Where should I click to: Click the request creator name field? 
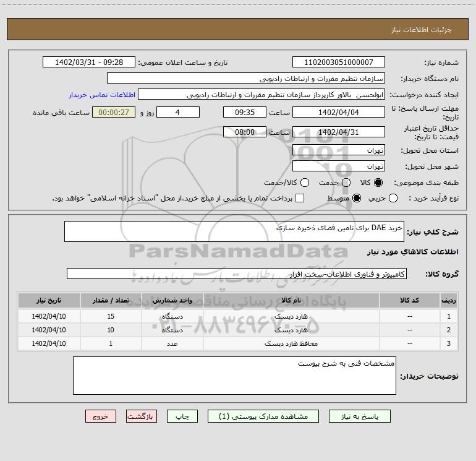tap(261, 95)
